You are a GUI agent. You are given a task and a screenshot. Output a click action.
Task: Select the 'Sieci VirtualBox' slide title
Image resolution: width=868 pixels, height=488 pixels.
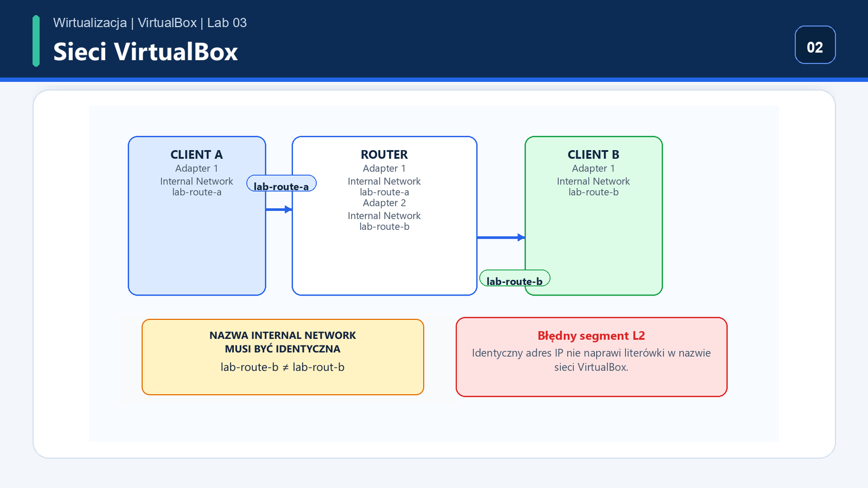coord(145,52)
